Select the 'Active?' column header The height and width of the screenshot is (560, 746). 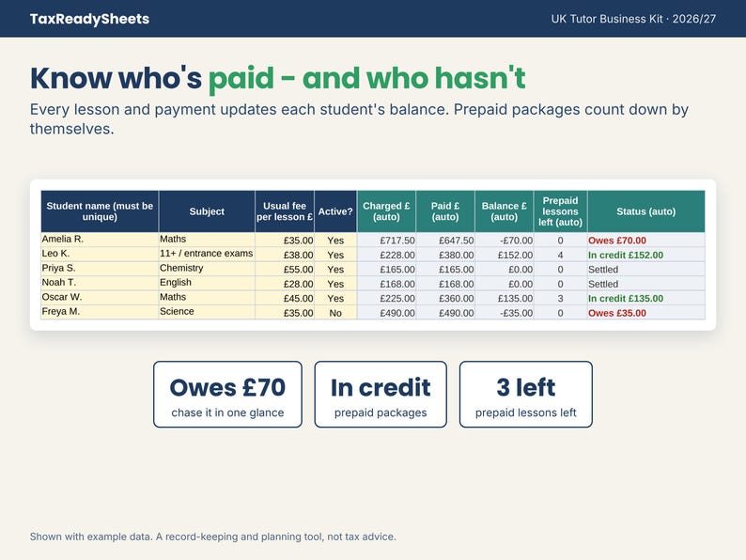[335, 211]
